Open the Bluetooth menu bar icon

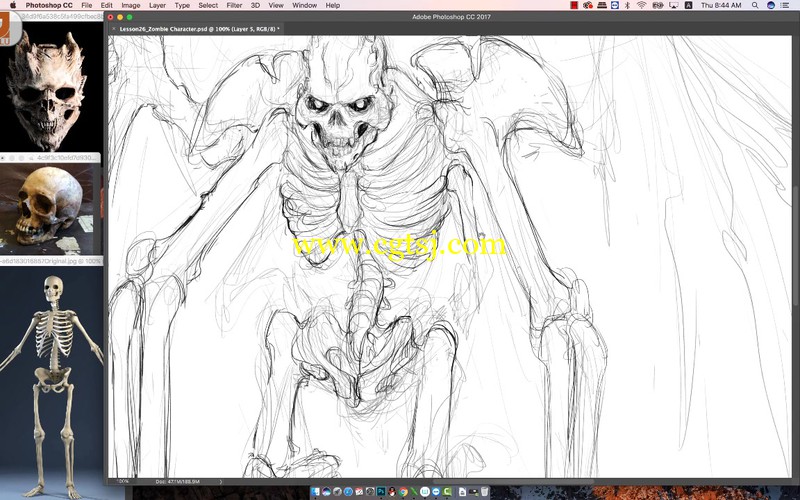click(628, 5)
